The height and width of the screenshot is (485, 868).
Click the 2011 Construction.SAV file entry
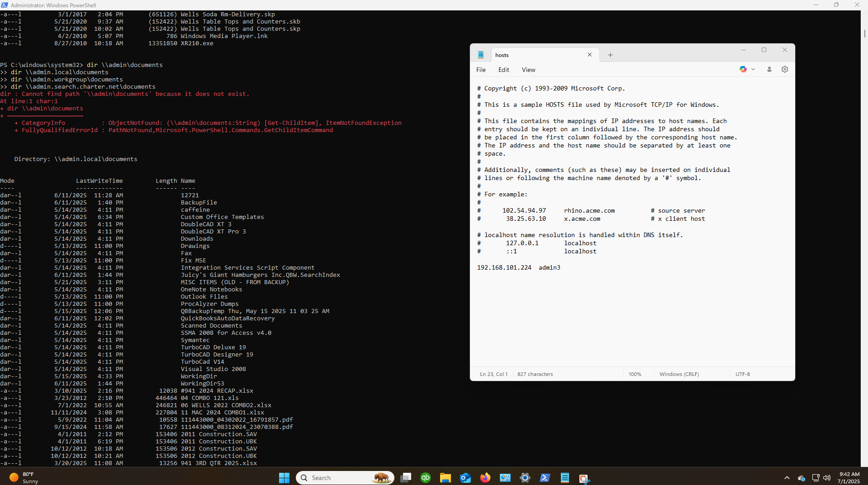pos(219,434)
